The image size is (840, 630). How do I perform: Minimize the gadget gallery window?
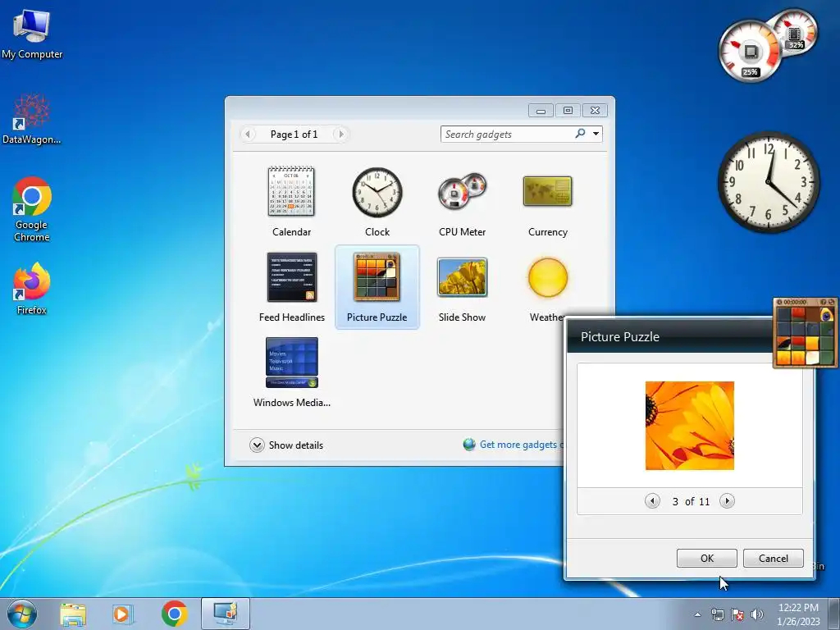click(x=541, y=111)
